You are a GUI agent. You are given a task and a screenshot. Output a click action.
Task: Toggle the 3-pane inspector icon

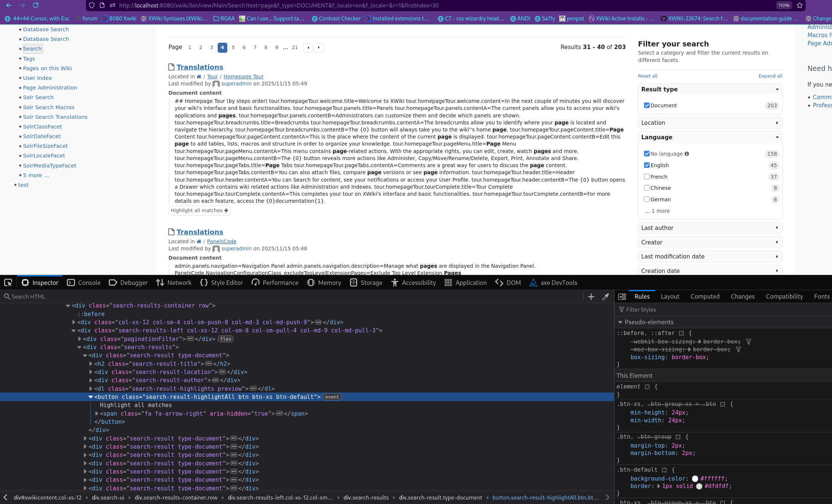622,296
